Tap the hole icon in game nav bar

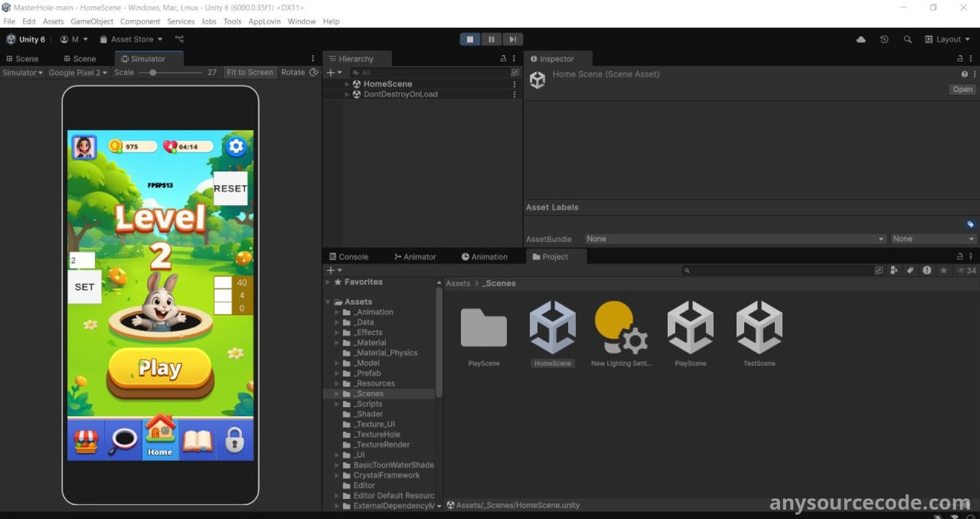tap(124, 441)
